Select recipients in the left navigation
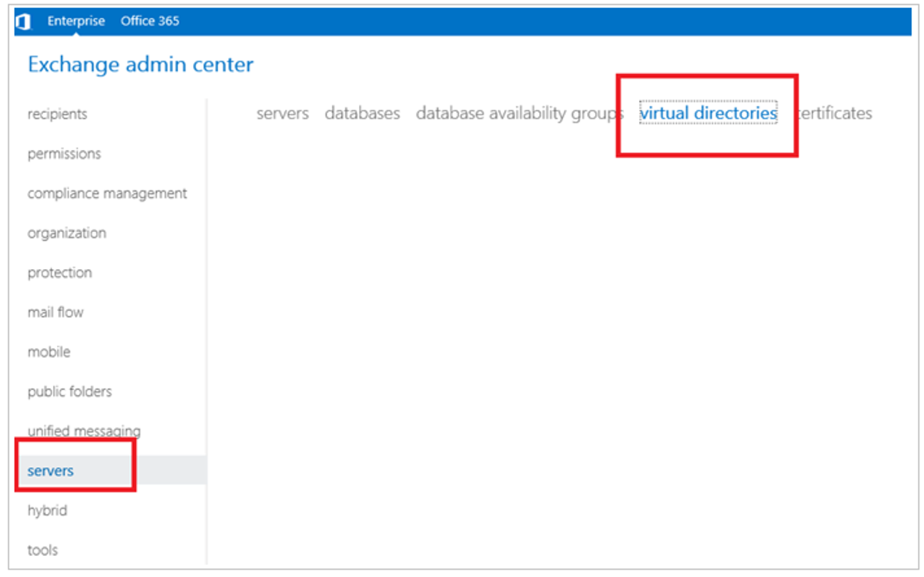Viewport: 924px width, 577px height. point(58,114)
